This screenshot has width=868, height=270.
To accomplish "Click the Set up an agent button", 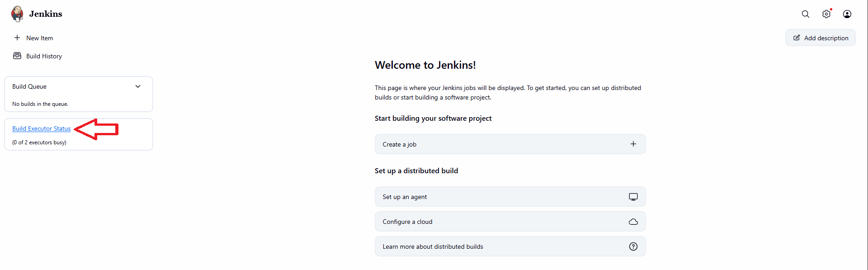I will pos(510,197).
